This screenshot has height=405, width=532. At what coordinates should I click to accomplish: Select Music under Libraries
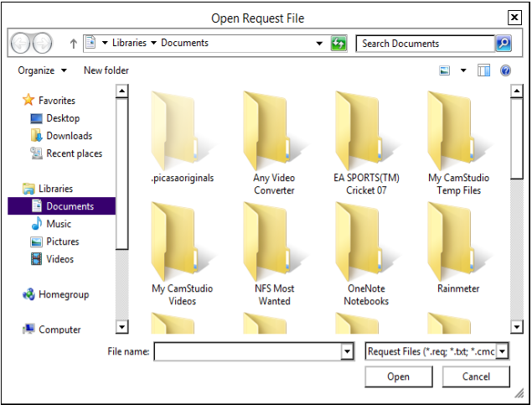(x=59, y=224)
